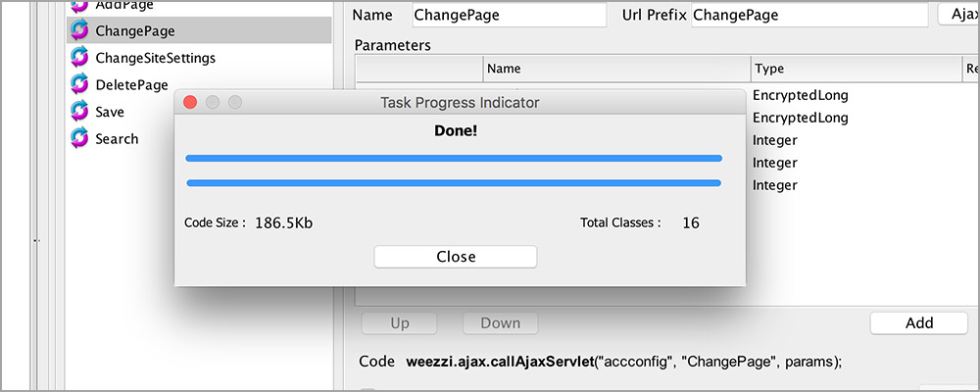980x392 pixels.
Task: Click the Name input field
Action: [510, 15]
